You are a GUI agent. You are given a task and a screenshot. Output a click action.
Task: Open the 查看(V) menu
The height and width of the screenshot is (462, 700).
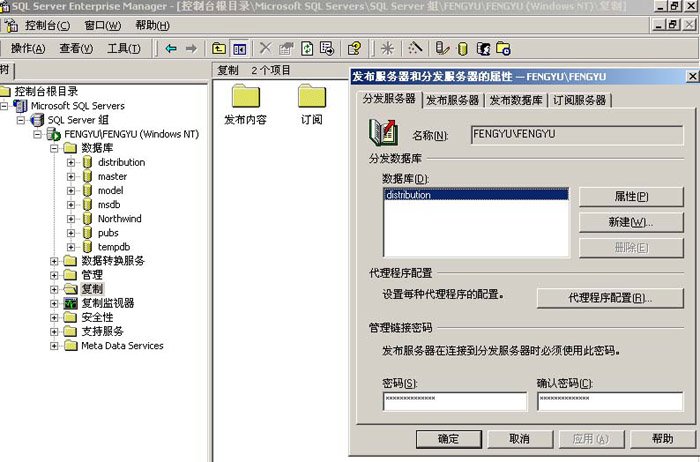click(x=76, y=48)
